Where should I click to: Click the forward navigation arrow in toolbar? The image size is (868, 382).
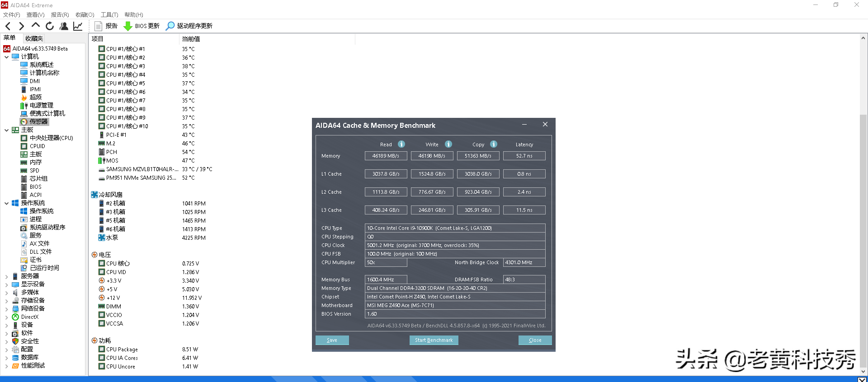tap(21, 26)
